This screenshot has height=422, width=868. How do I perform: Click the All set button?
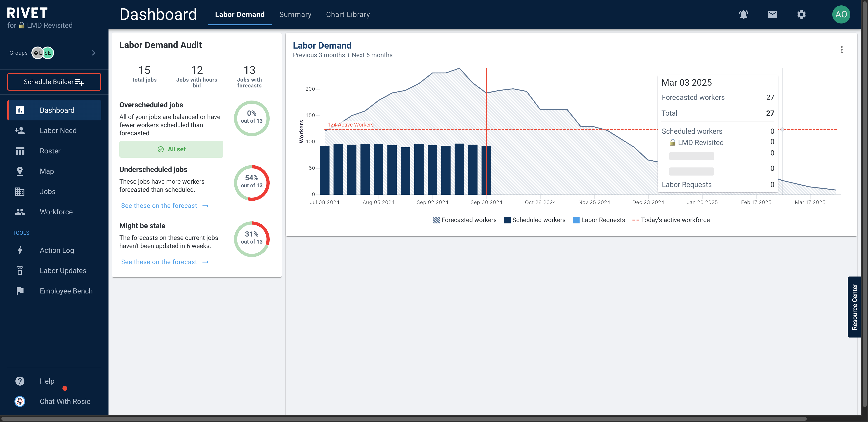[x=171, y=149]
